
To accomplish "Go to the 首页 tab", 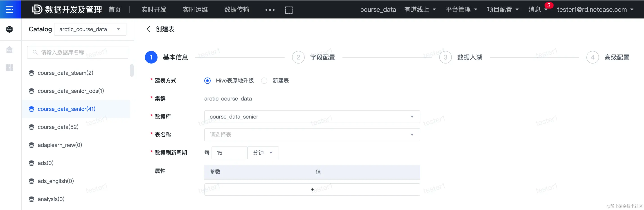I will coord(115,9).
